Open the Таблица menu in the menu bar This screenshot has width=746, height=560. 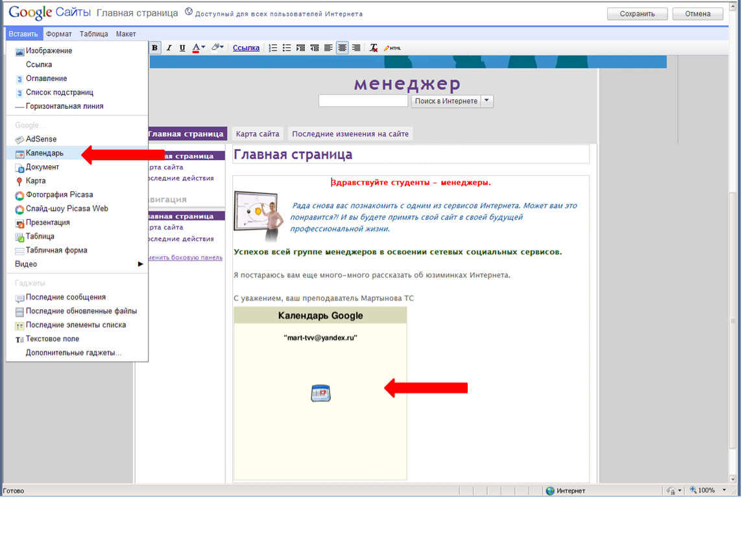click(x=93, y=34)
